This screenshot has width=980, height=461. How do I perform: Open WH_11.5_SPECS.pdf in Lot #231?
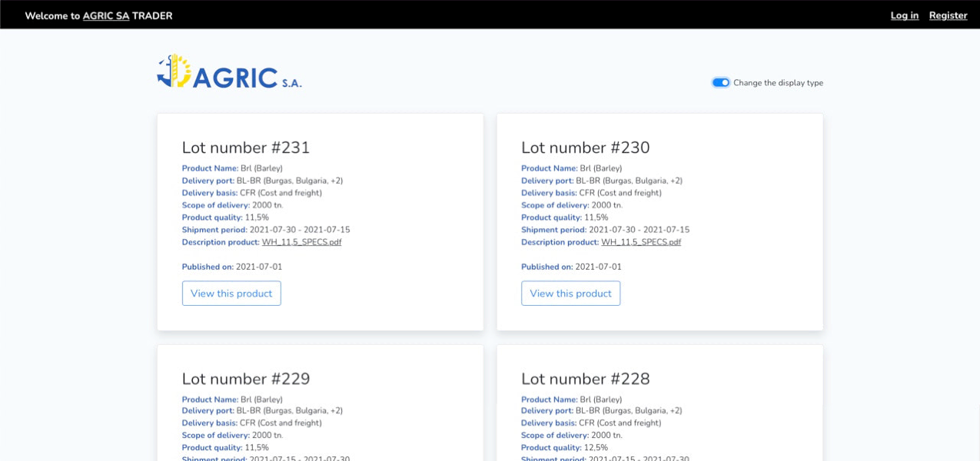301,242
